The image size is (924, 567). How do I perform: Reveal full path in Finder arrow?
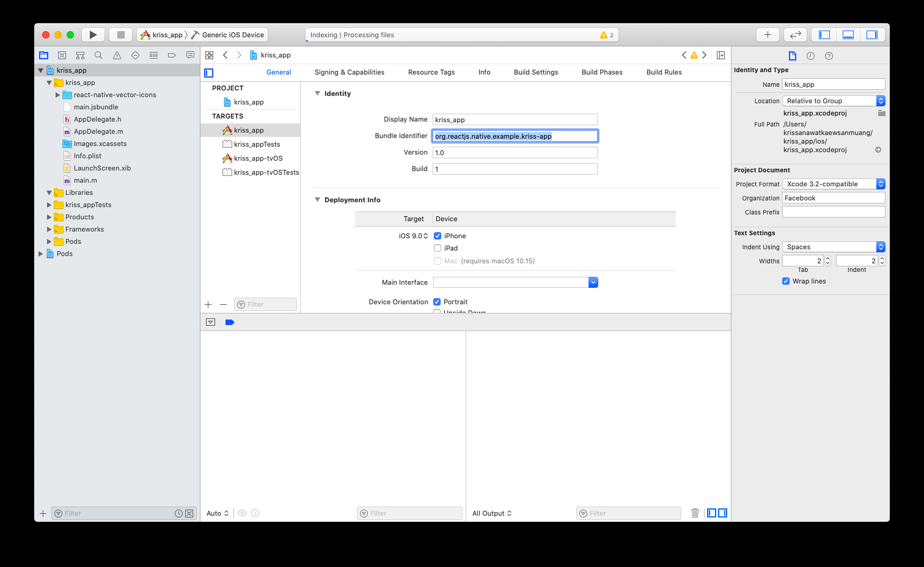[x=878, y=150]
